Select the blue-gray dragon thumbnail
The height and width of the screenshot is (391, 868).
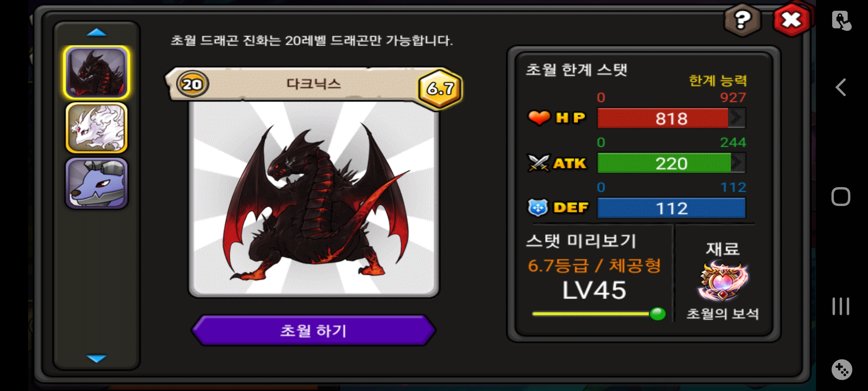97,183
